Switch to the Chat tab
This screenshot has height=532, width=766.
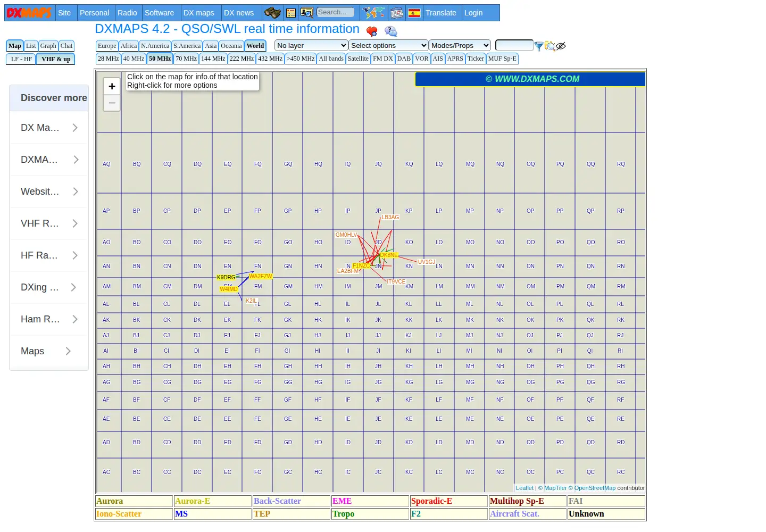click(66, 46)
